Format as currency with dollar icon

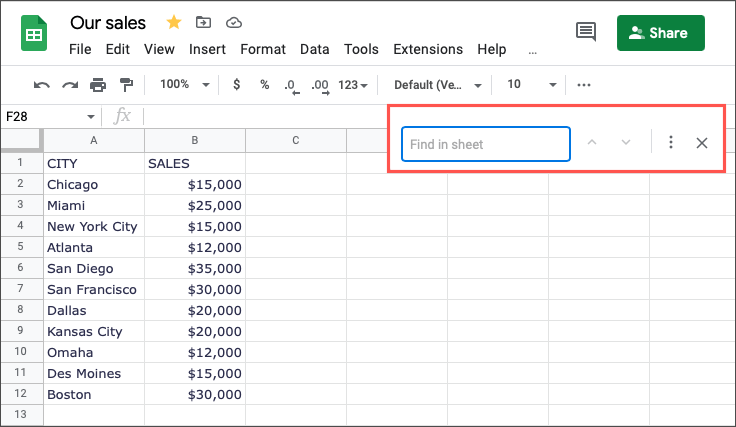coord(236,85)
